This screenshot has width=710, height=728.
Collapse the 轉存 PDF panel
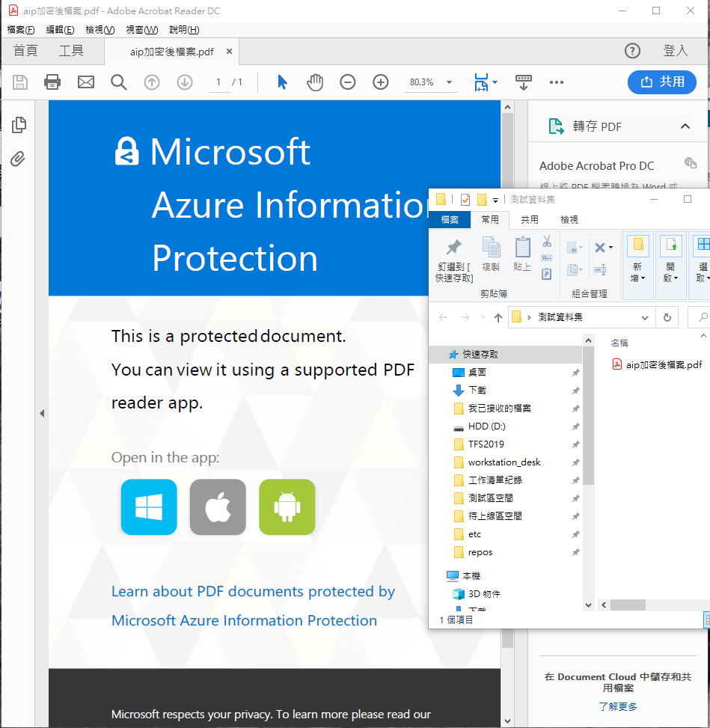click(685, 126)
